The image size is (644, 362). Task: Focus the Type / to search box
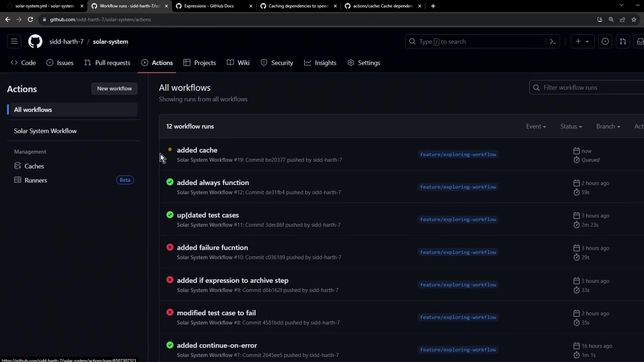[483, 42]
